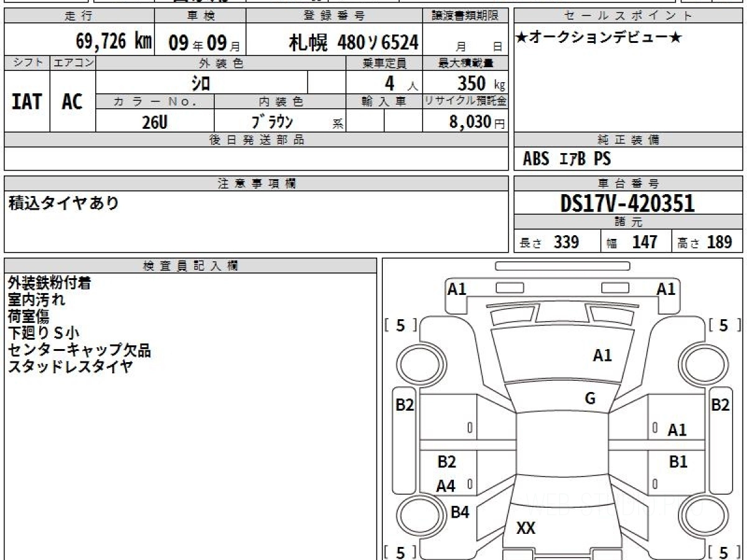Viewport: 747px width, 560px height.
Task: Click the 諸元 header
Action: pyautogui.click(x=629, y=222)
